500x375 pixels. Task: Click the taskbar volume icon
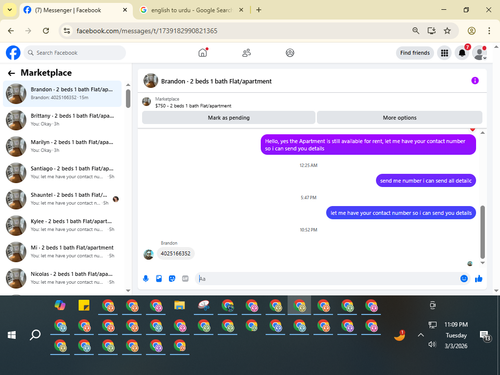click(432, 344)
